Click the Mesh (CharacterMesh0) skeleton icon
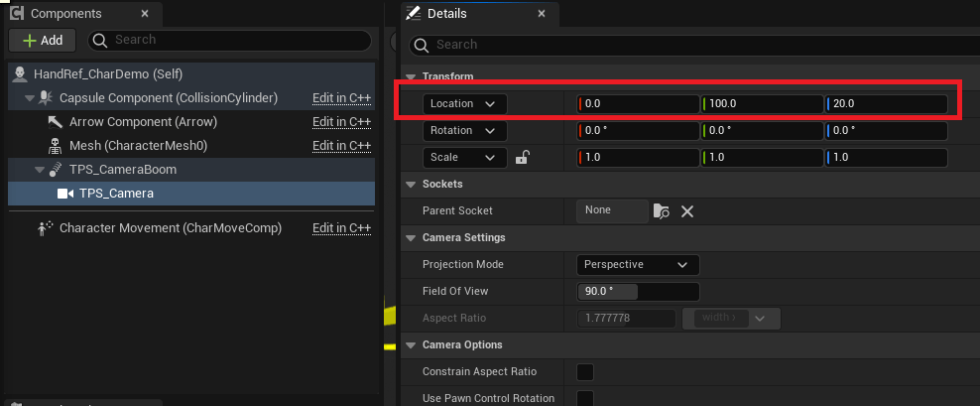This screenshot has height=406, width=980. click(x=56, y=146)
